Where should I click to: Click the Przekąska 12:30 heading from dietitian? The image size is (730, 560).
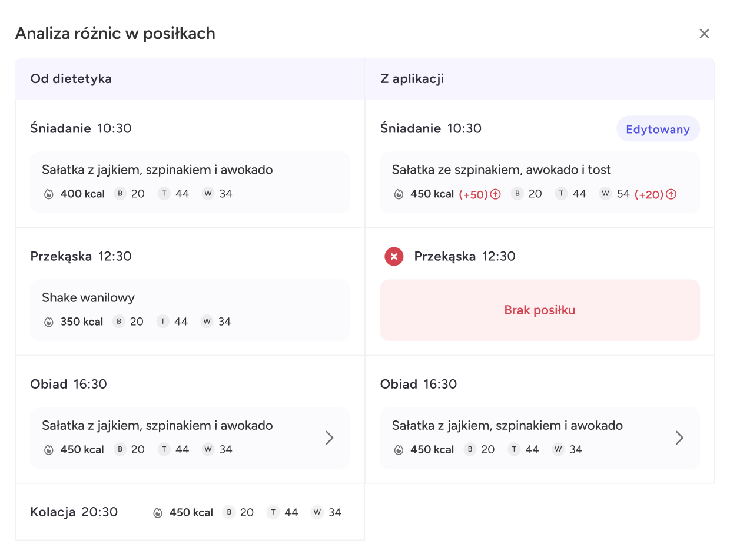pyautogui.click(x=81, y=256)
